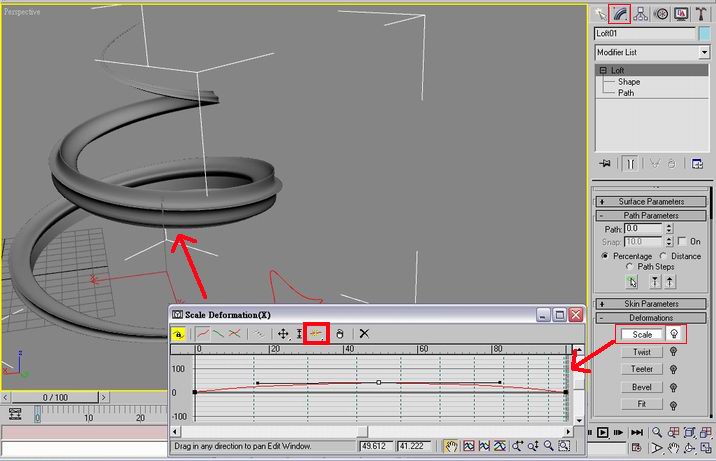Select the Pan hand tool in deformation window
The height and width of the screenshot is (461, 716).
(x=451, y=446)
